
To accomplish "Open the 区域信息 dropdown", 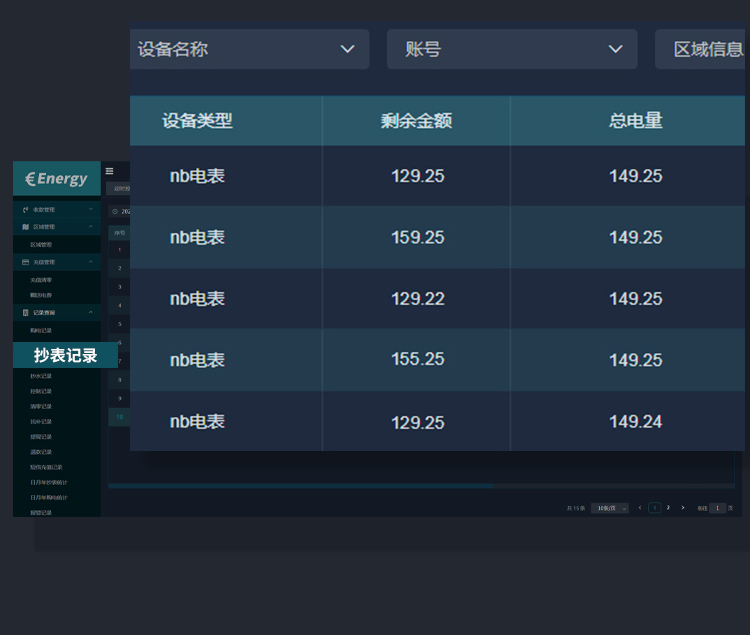I will (x=702, y=49).
